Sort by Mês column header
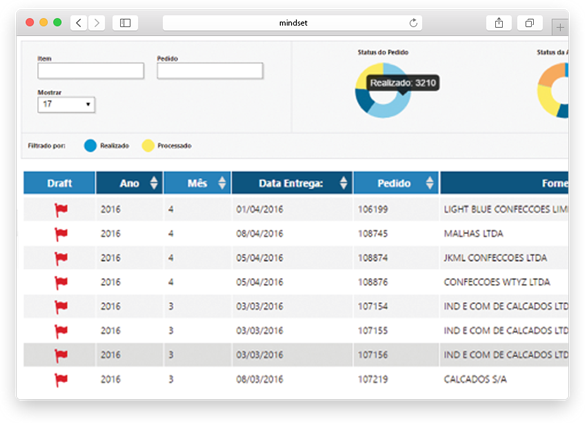 click(197, 183)
